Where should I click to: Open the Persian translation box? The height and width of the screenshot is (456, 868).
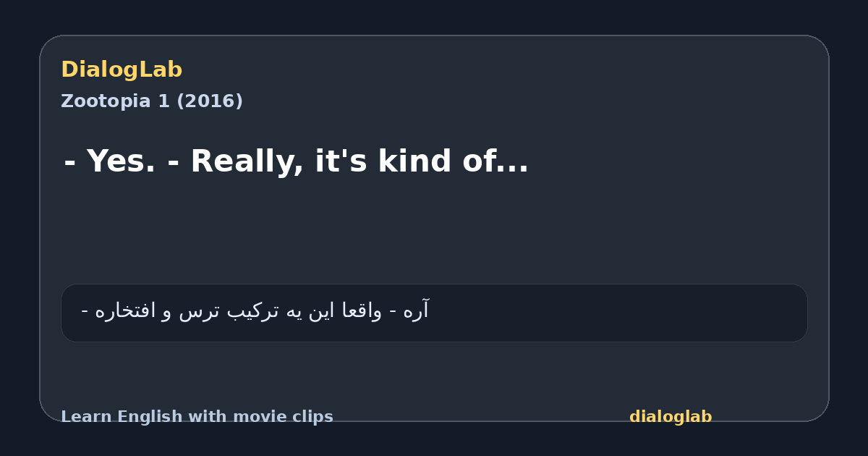pyautogui.click(x=434, y=313)
